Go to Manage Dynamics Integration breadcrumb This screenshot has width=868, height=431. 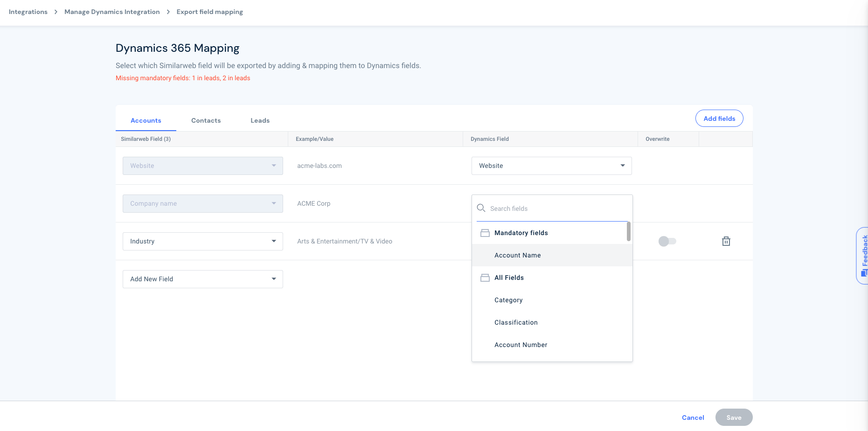tap(112, 12)
